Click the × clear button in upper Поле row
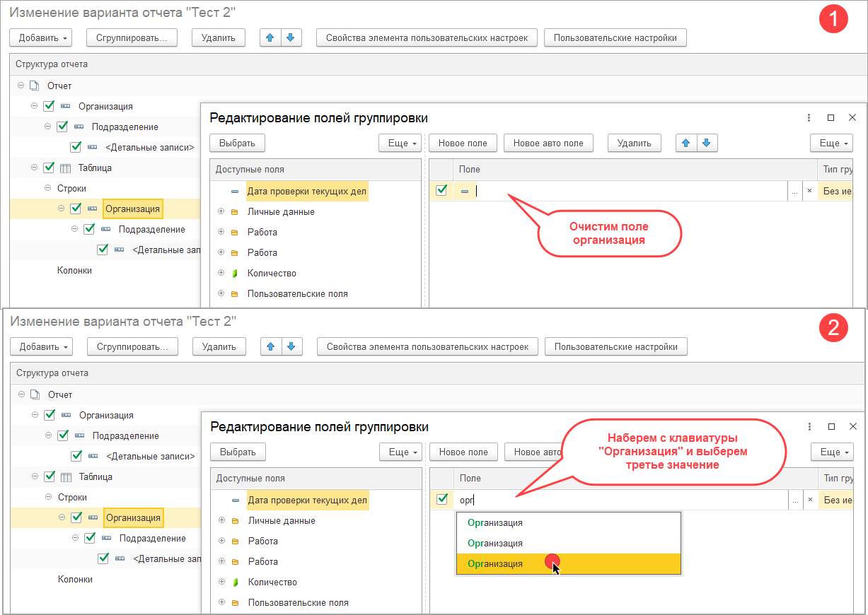The height and width of the screenshot is (615, 868). pyautogui.click(x=809, y=191)
